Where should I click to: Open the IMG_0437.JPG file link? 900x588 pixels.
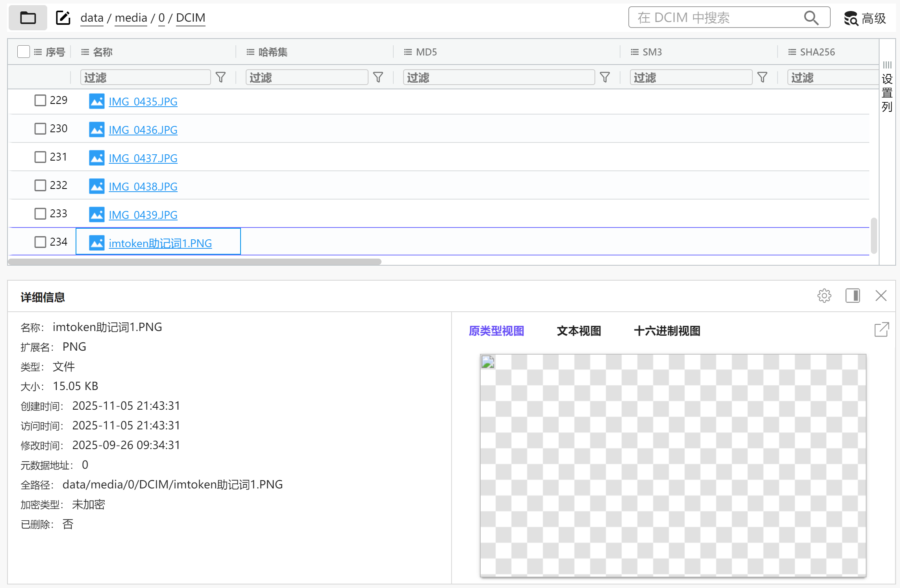click(x=143, y=158)
